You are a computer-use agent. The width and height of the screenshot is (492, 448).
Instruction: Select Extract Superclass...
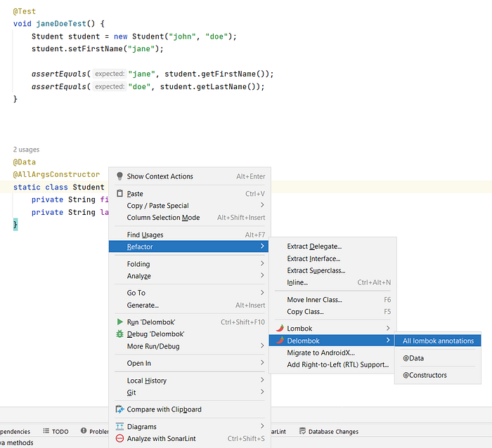332,270
